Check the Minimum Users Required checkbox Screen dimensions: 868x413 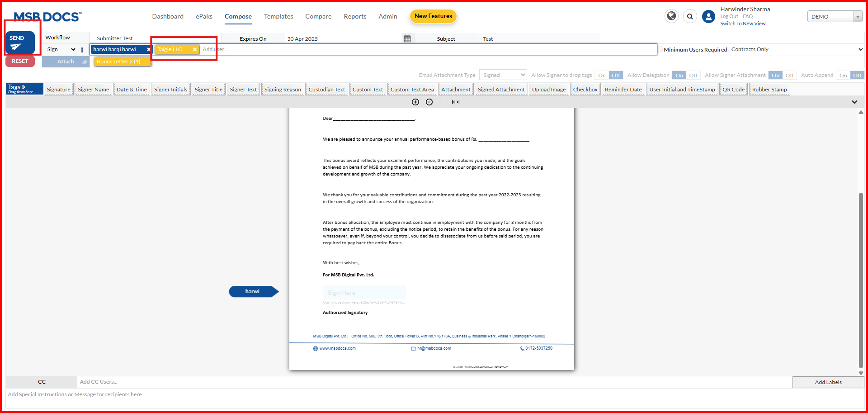point(660,50)
